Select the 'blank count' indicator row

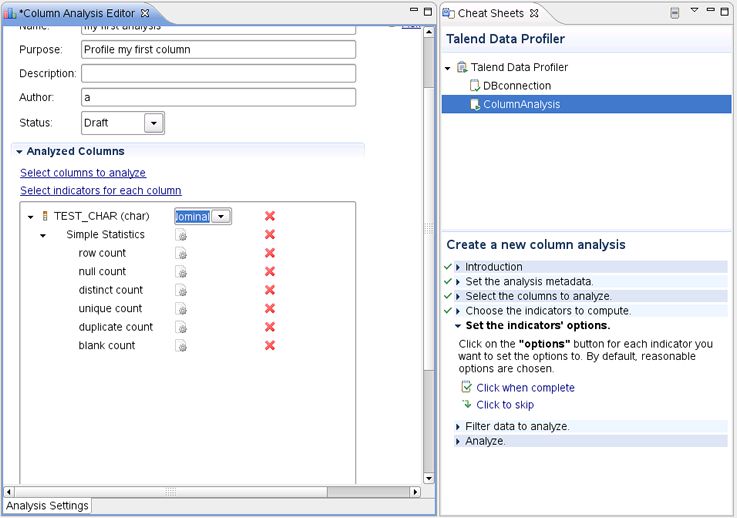pos(107,345)
